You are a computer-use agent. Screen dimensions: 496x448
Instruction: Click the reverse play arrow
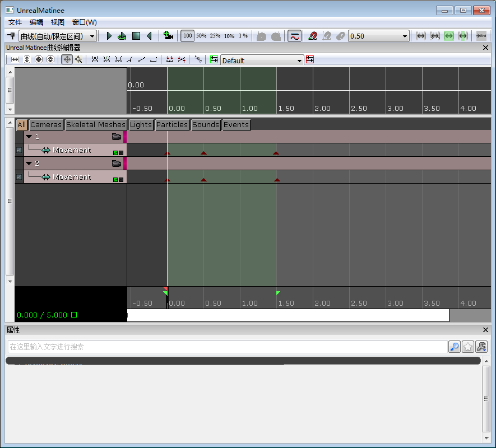(x=149, y=36)
